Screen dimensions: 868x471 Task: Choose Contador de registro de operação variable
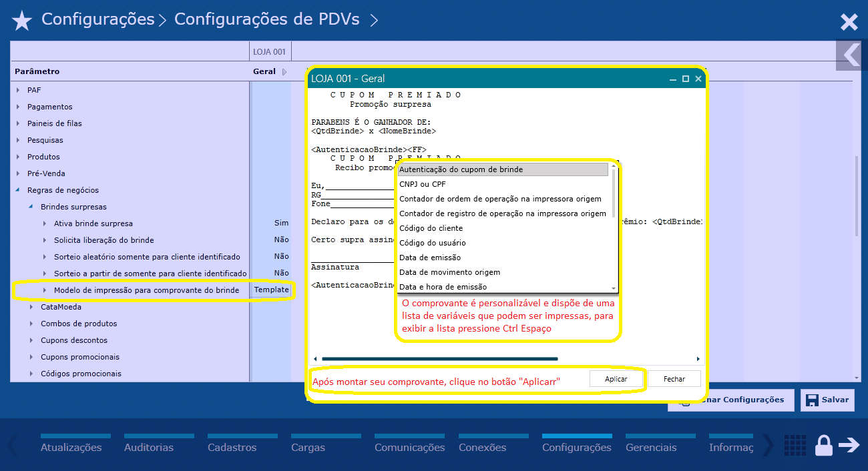tap(503, 213)
